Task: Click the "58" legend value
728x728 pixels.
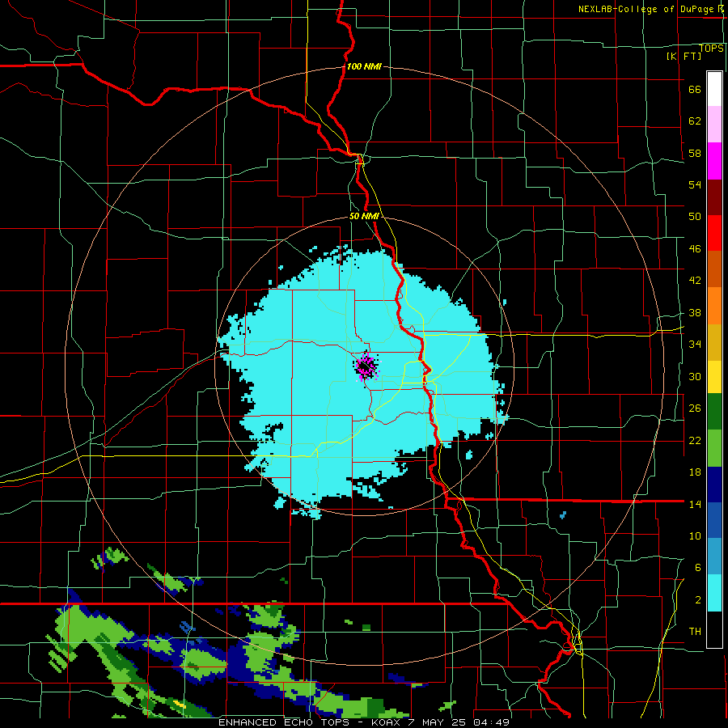Action: pos(695,153)
